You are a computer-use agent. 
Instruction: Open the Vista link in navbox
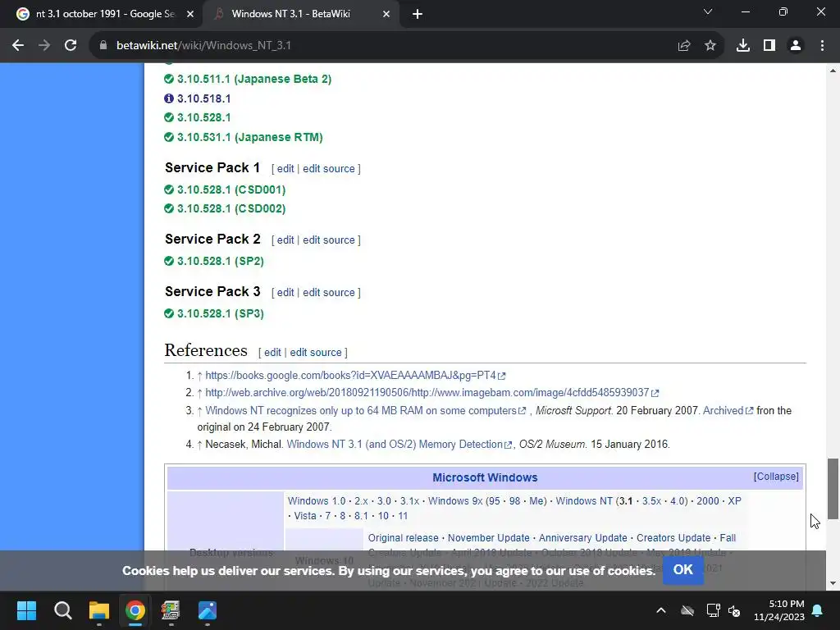point(305,516)
